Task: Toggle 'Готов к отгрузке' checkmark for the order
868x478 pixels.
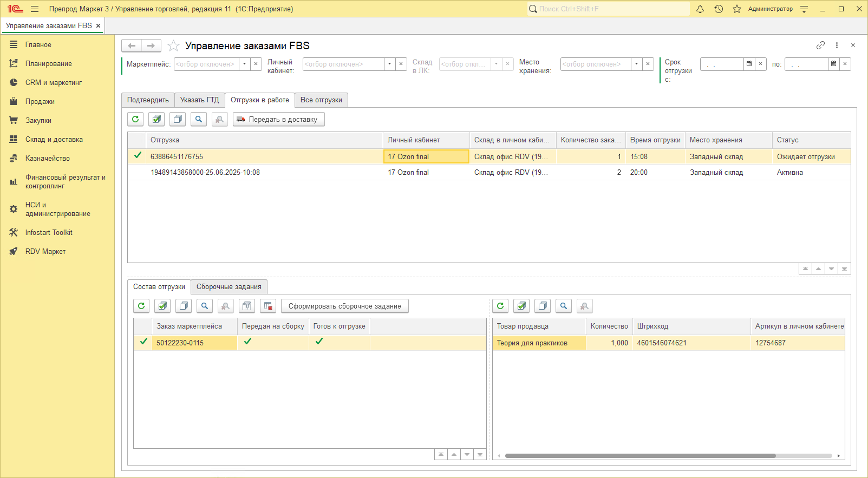Action: 319,342
